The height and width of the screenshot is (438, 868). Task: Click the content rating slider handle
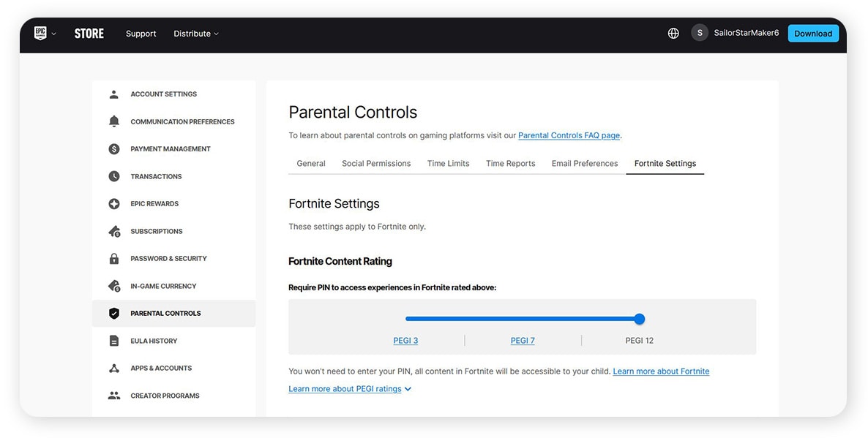tap(640, 319)
